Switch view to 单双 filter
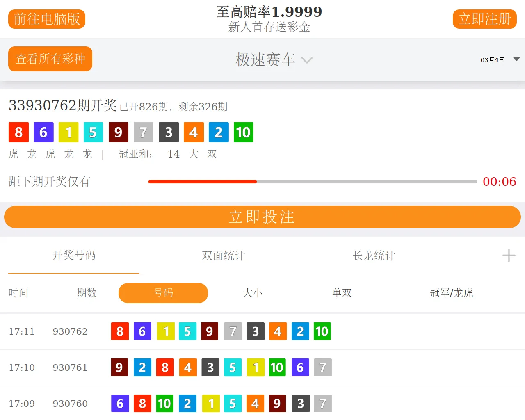The width and height of the screenshot is (525, 420). click(342, 293)
